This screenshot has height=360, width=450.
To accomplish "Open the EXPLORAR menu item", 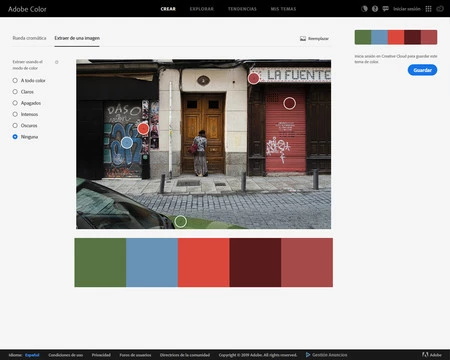I will tap(202, 9).
